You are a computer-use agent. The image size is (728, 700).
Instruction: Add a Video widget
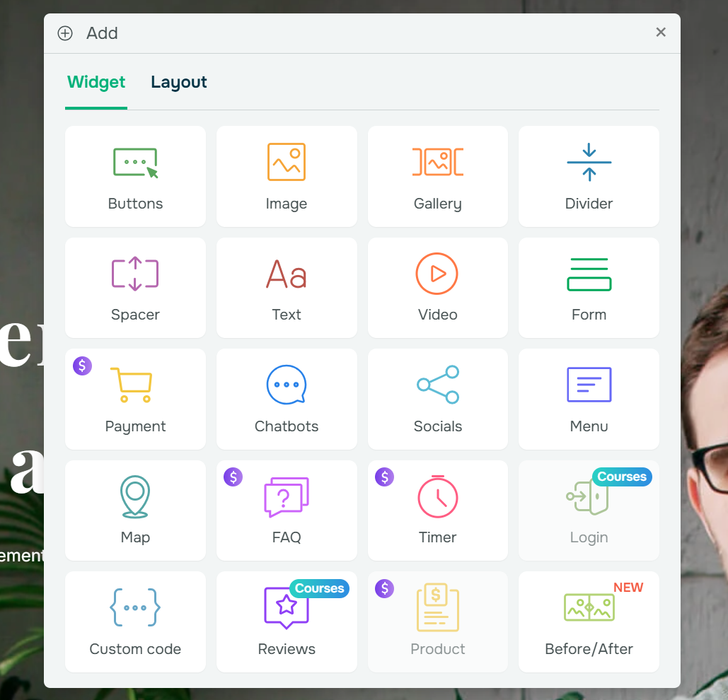437,288
